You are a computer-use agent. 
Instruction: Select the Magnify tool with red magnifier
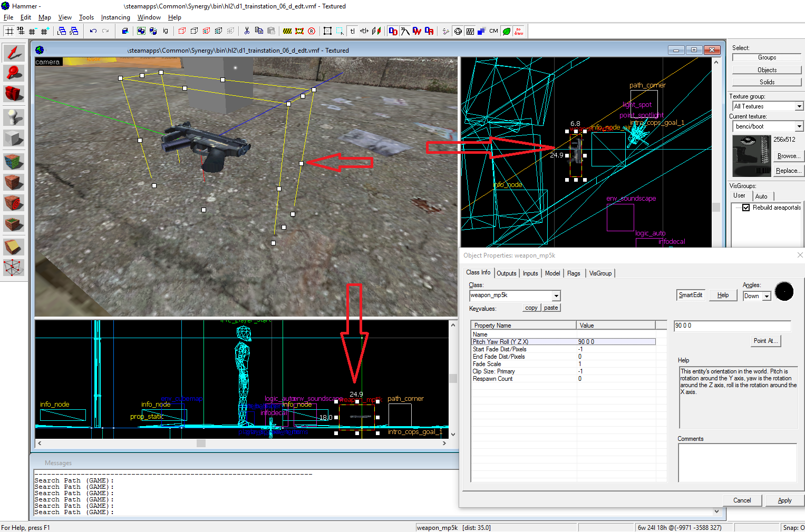click(14, 72)
